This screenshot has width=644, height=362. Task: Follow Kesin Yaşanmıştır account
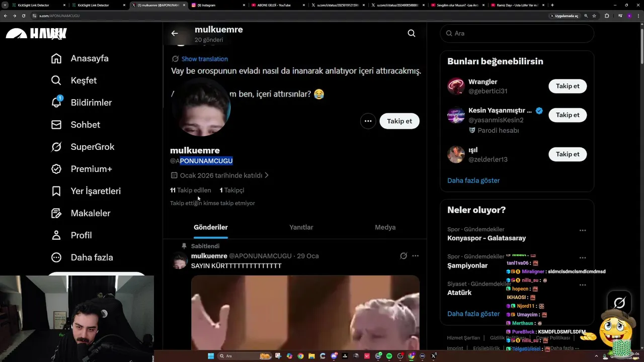568,115
